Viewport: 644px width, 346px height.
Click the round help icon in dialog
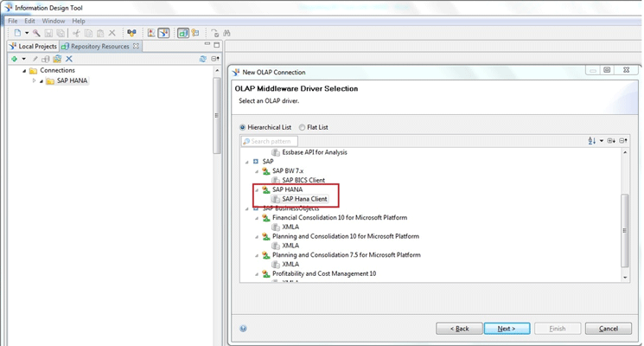coord(243,329)
